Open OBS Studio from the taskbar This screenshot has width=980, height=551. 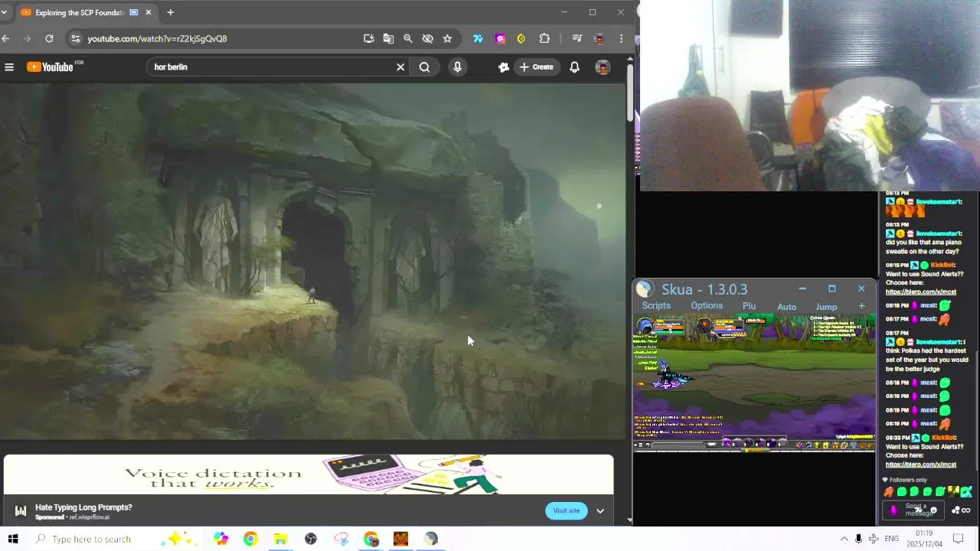pyautogui.click(x=310, y=539)
